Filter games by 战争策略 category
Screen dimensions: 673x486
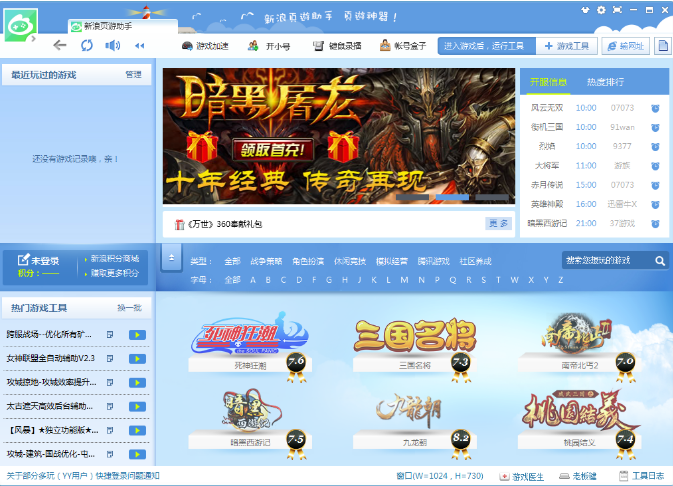(x=266, y=261)
